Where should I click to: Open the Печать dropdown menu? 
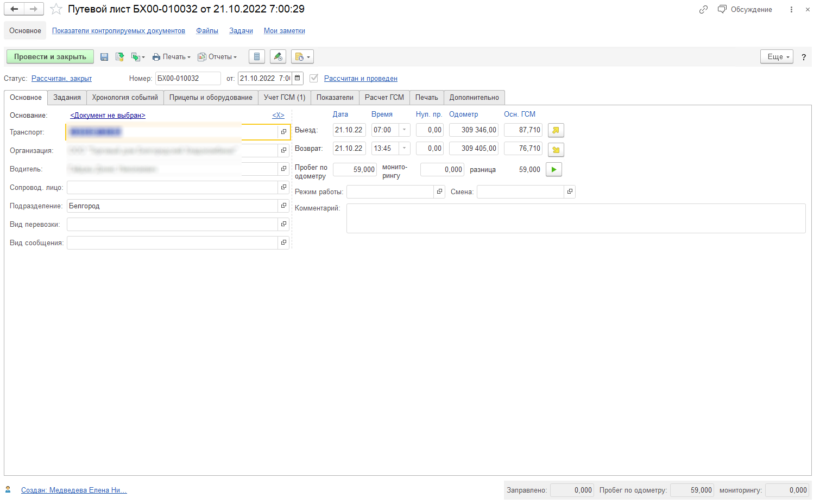[172, 57]
